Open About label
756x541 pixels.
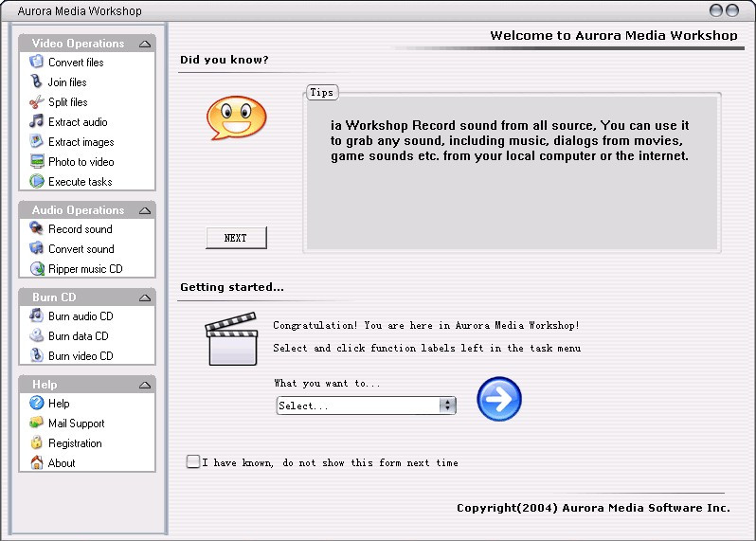[x=62, y=463]
